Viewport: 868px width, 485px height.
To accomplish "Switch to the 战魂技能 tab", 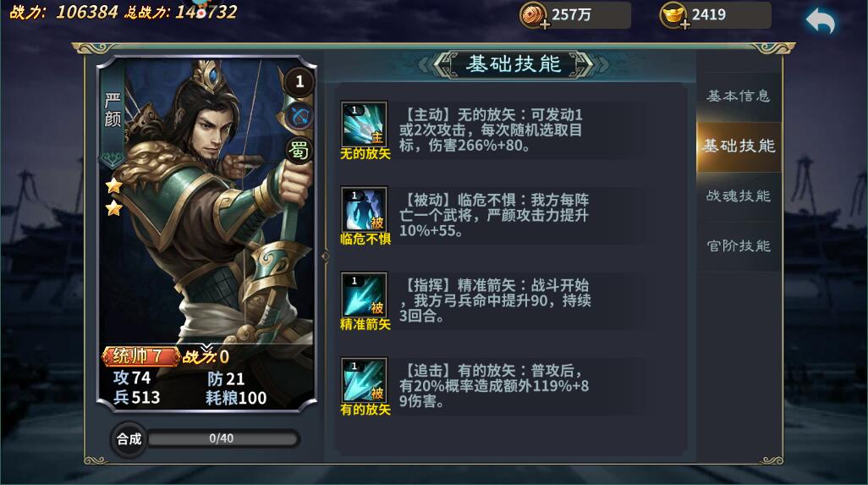I will (739, 196).
